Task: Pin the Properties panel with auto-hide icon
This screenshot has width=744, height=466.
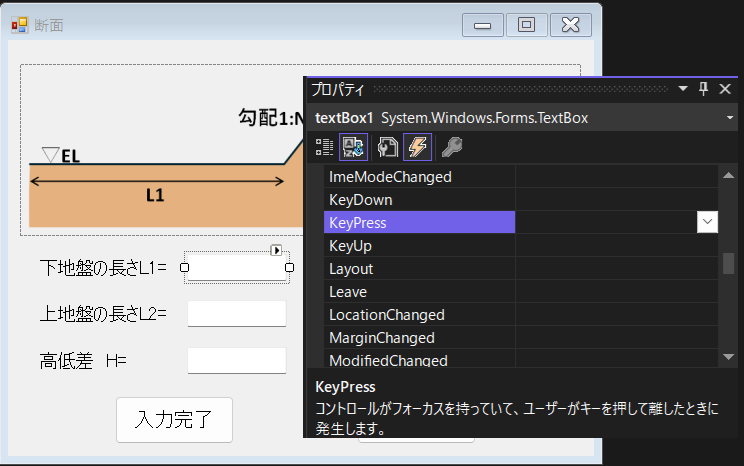Action: tap(703, 89)
